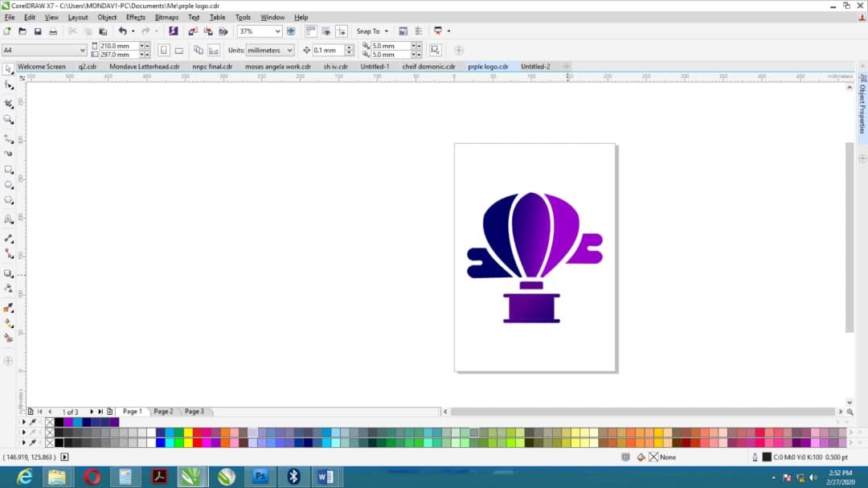Open the Options dialog icon
This screenshot has height=488, width=868.
point(419,31)
